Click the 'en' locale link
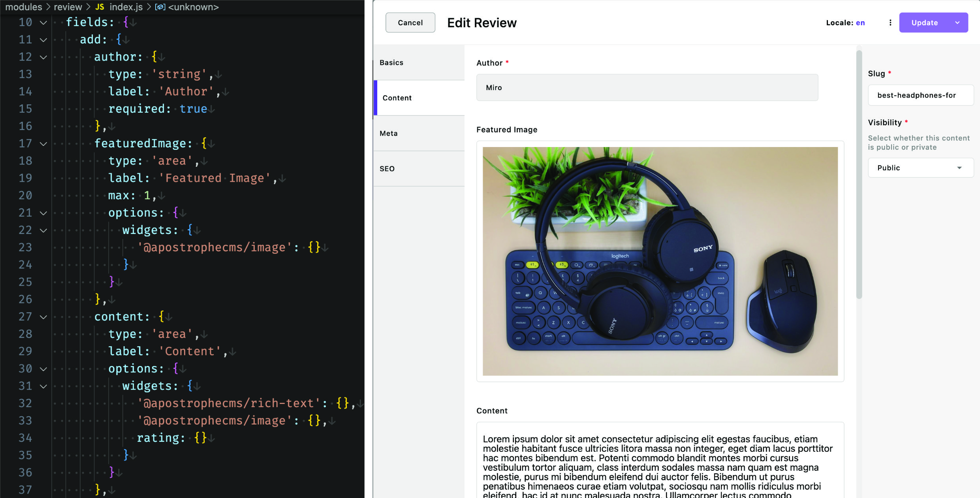This screenshot has width=980, height=498. coord(860,23)
